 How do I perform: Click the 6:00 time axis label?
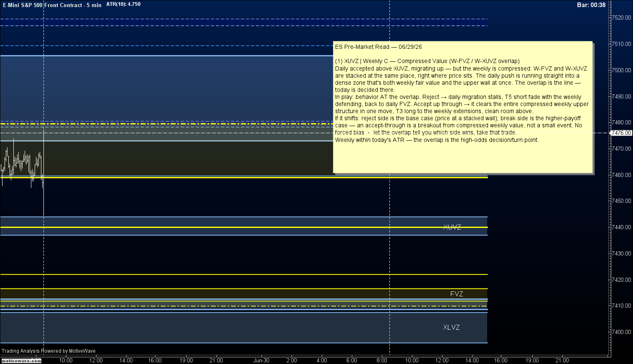[352, 360]
